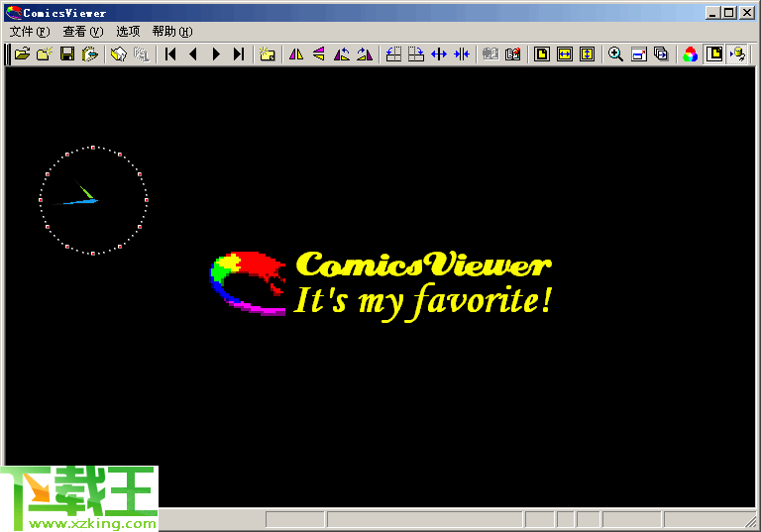This screenshot has width=761, height=532.
Task: Click the open book icon
Action: [119, 53]
